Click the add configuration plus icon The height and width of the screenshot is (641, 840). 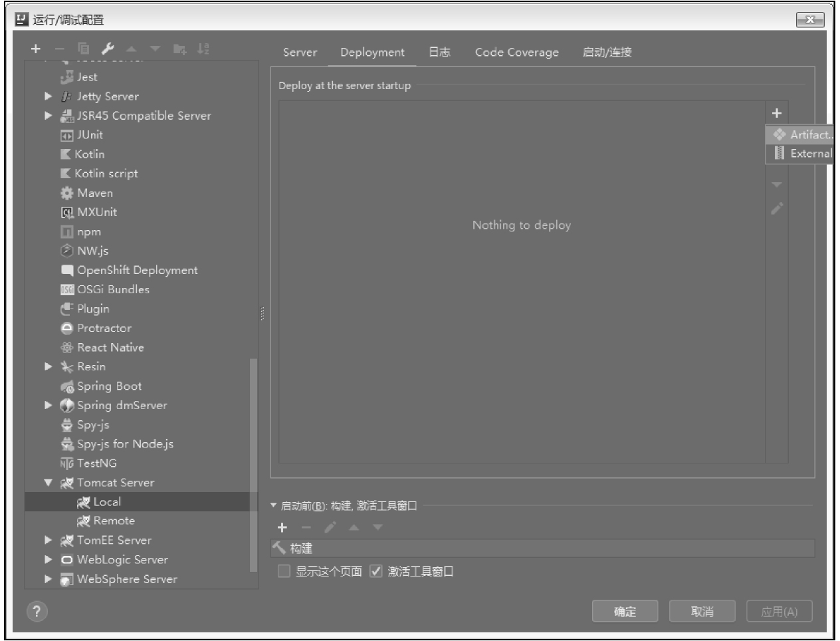36,49
